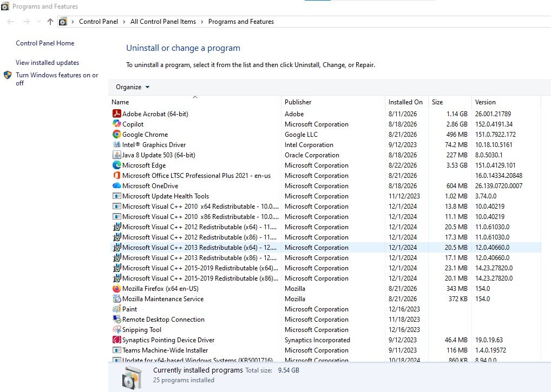Click the Remote Desktop Connection icon

pyautogui.click(x=117, y=319)
